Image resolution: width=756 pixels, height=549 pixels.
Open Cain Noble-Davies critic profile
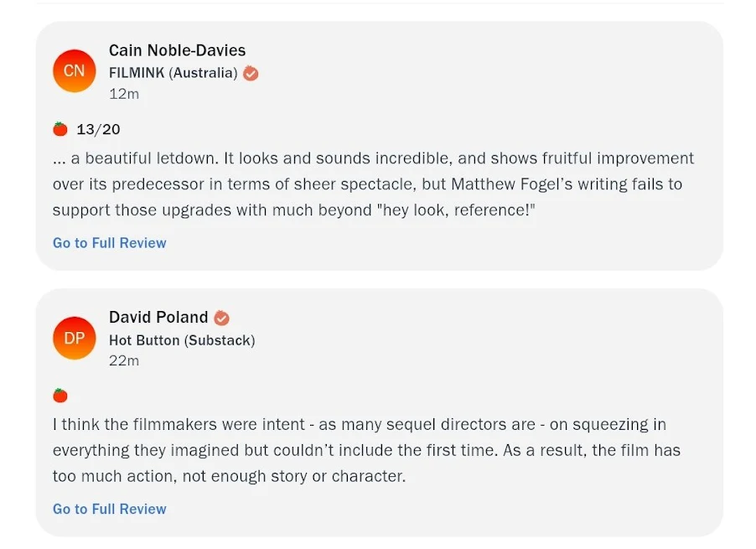tap(177, 51)
